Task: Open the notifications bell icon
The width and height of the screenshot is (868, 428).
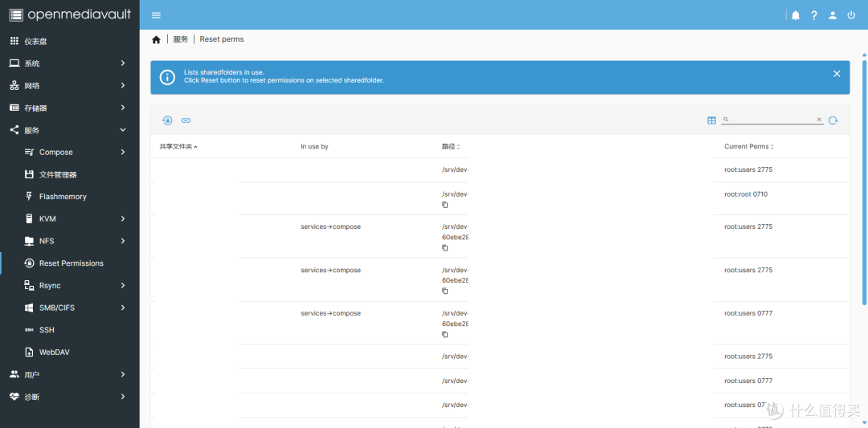Action: click(x=796, y=15)
